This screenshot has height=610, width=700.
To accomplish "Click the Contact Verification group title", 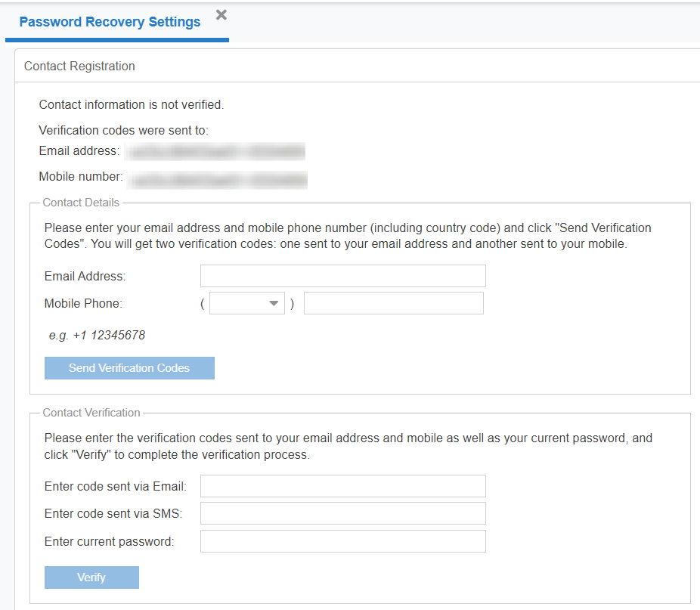I will click(91, 413).
